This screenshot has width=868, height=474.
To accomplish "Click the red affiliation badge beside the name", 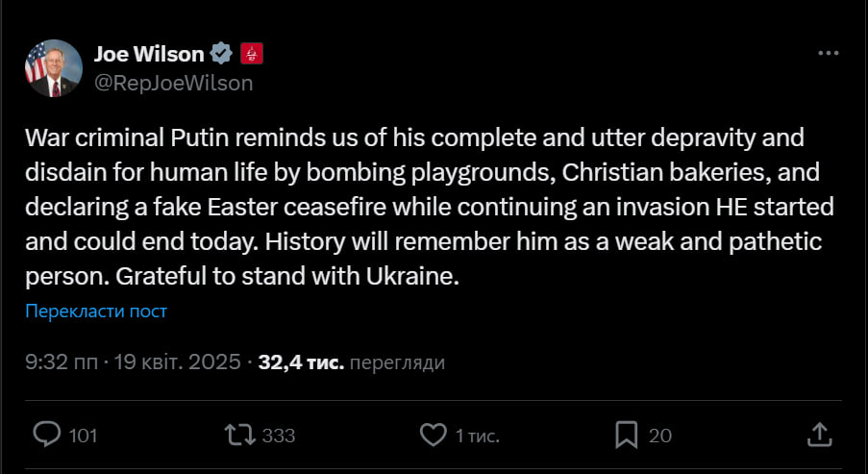I will [x=251, y=54].
